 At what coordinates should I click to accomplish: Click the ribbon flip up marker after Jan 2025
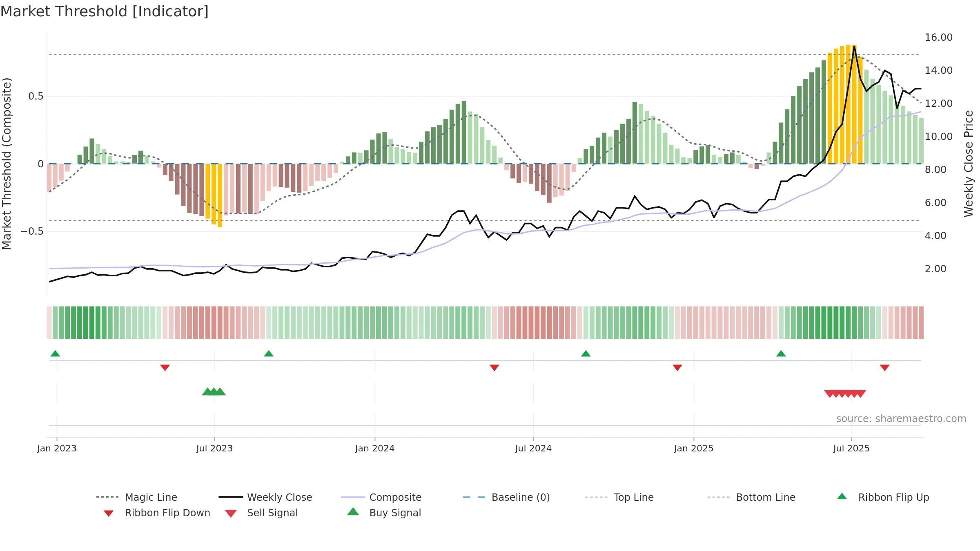point(781,353)
